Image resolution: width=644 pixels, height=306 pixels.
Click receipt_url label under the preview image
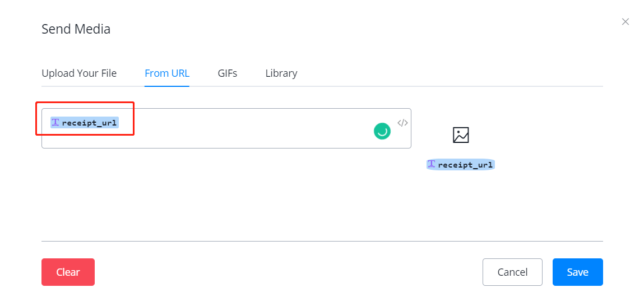pyautogui.click(x=465, y=165)
